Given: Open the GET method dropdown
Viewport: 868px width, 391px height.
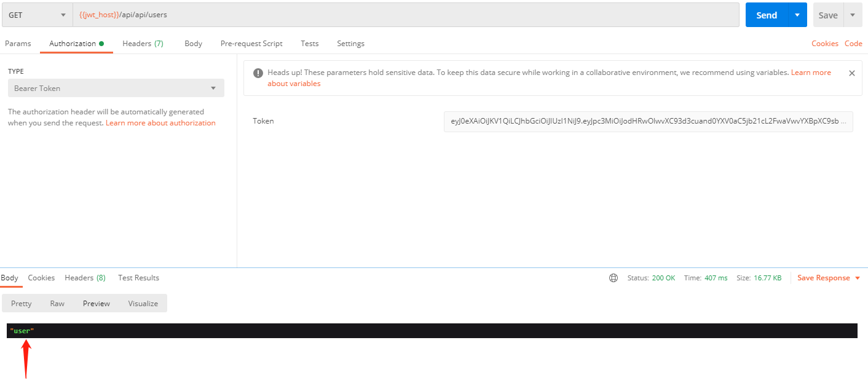Looking at the screenshot, I should (36, 15).
